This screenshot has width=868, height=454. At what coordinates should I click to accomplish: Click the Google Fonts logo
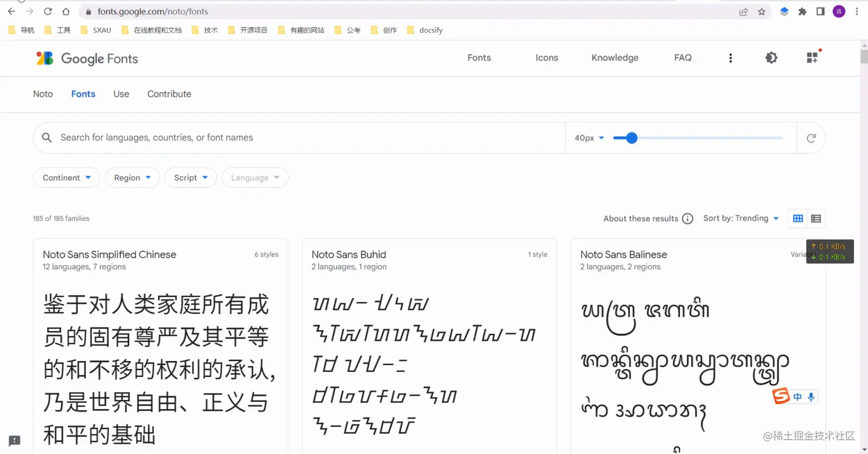click(x=87, y=58)
